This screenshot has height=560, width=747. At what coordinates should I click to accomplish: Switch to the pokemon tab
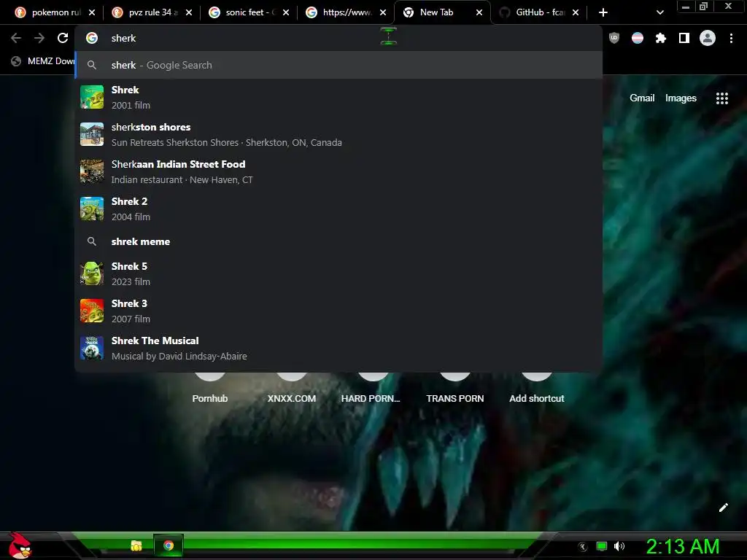pyautogui.click(x=55, y=12)
